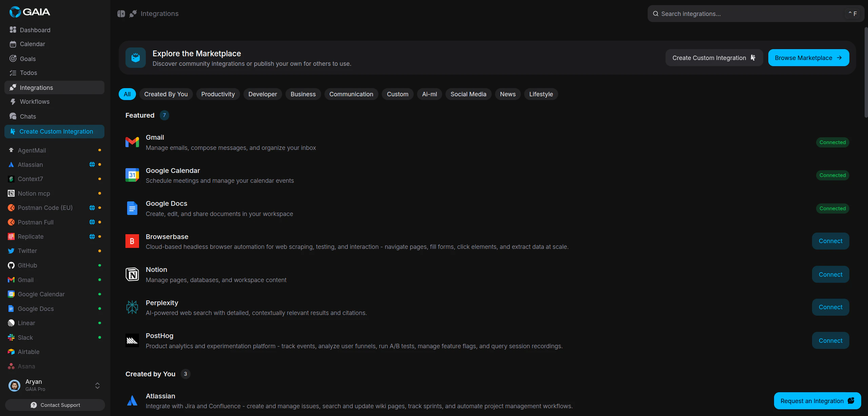Select the Goals target icon in sidebar
868x416 pixels.
(13, 58)
